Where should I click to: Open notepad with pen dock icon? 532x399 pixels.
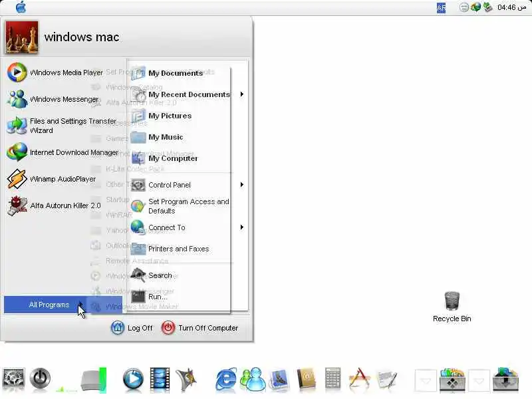tap(386, 379)
